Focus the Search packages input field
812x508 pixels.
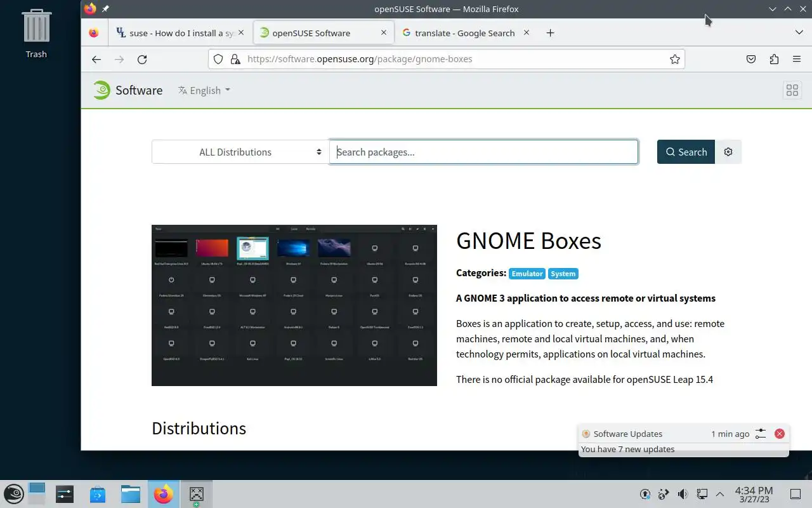484,152
